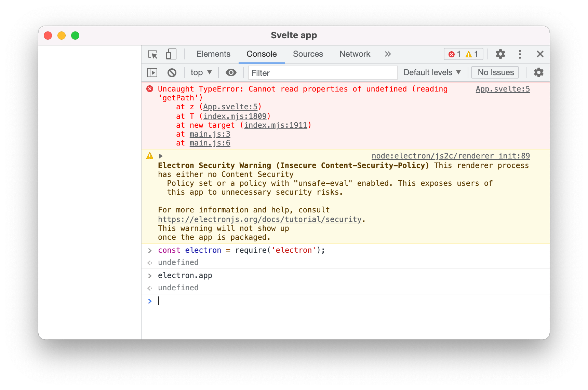Open the main.js:6 stack trace link
588x390 pixels.
pos(210,143)
